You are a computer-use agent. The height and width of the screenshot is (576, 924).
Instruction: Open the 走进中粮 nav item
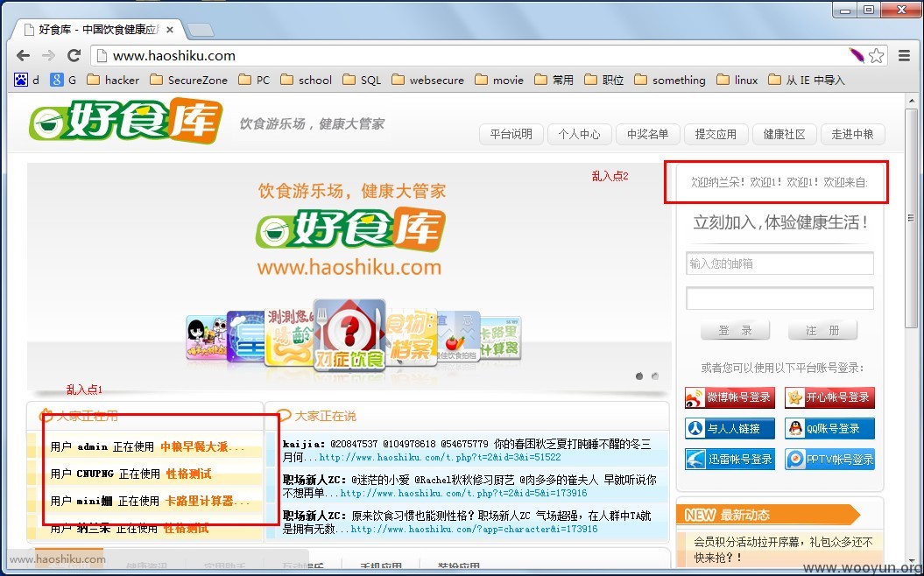point(853,134)
